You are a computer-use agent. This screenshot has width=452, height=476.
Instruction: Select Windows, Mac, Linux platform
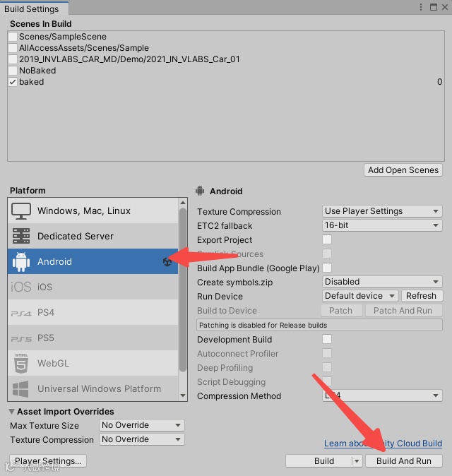click(93, 210)
